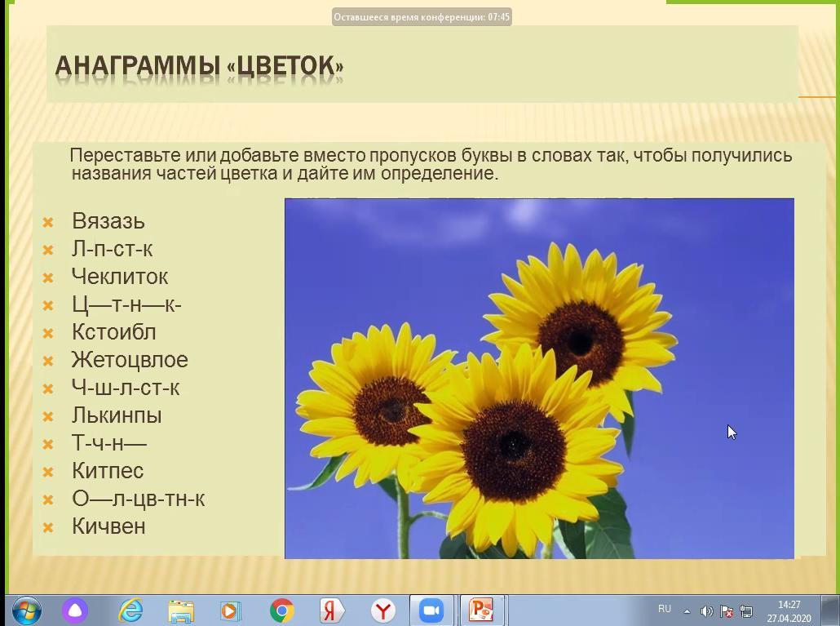Open Action Center flag icon
840x626 pixels.
[x=727, y=611]
